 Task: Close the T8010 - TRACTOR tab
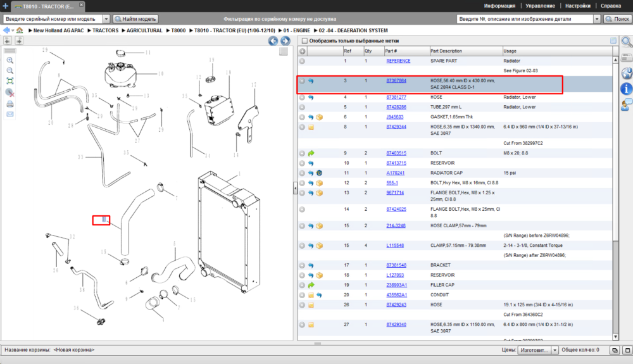point(81,4)
